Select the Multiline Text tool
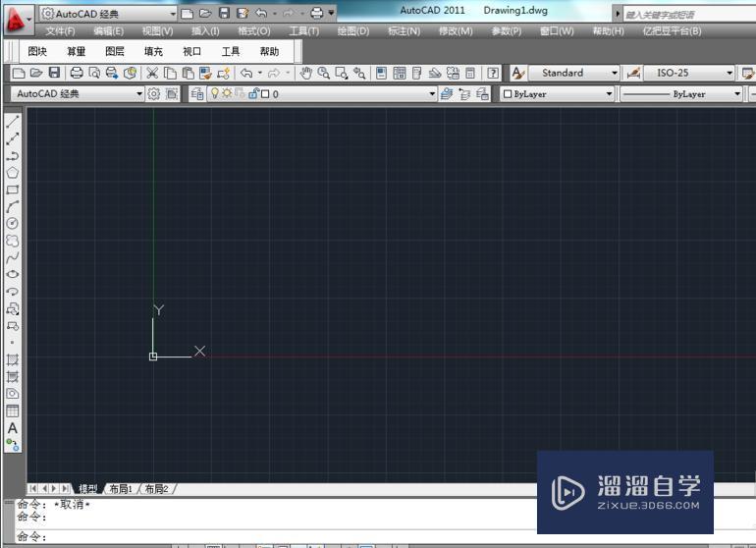Image resolution: width=756 pixels, height=548 pixels. [x=13, y=428]
